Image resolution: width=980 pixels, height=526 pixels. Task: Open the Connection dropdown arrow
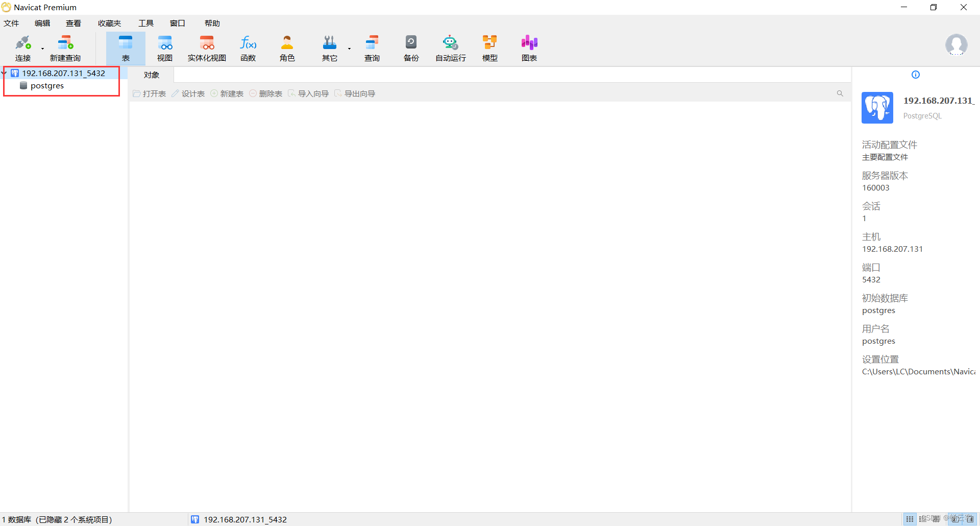(43, 49)
